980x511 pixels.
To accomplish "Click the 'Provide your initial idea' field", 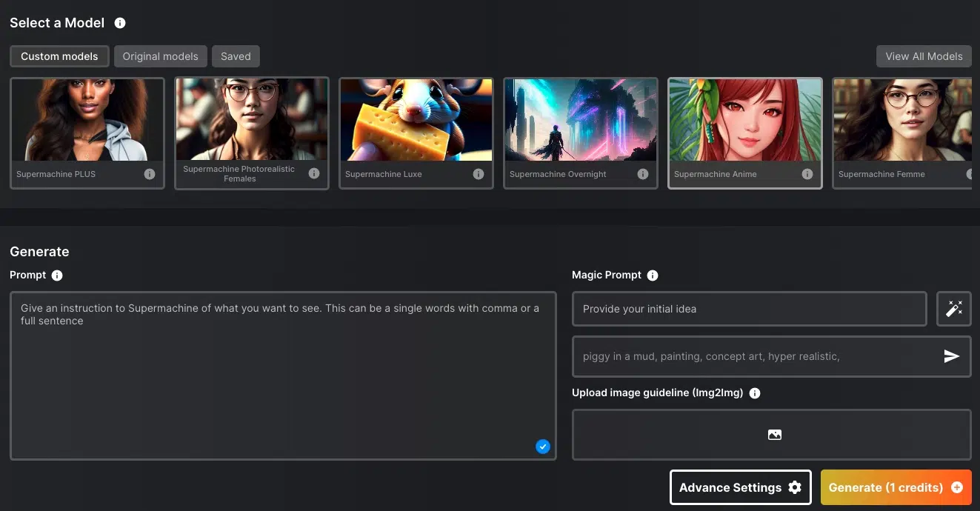I will point(749,309).
